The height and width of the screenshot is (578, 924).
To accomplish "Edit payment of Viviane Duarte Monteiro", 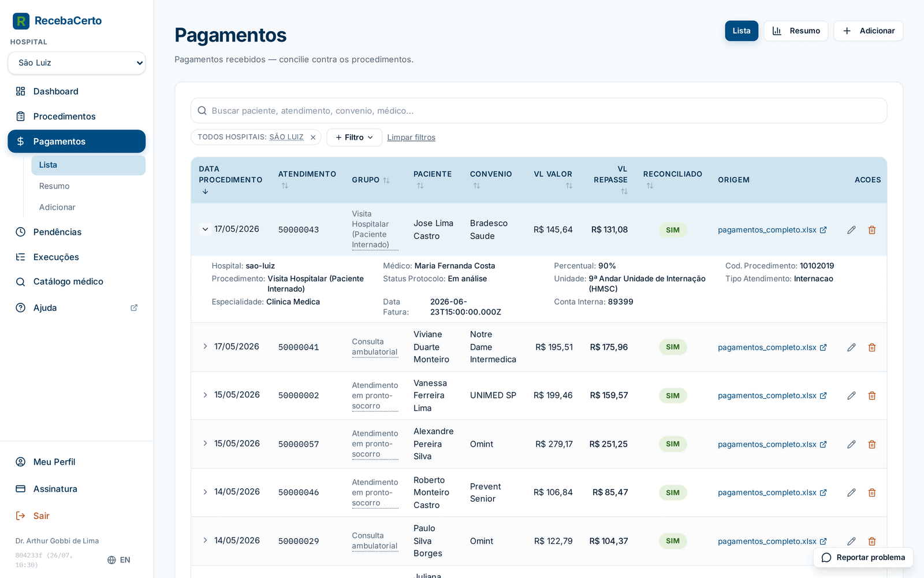I will pyautogui.click(x=851, y=347).
